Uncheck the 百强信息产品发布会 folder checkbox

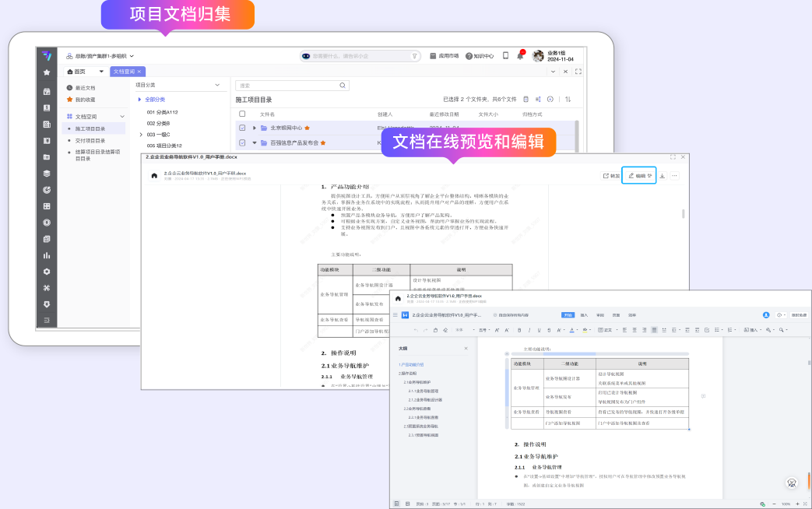tap(242, 143)
